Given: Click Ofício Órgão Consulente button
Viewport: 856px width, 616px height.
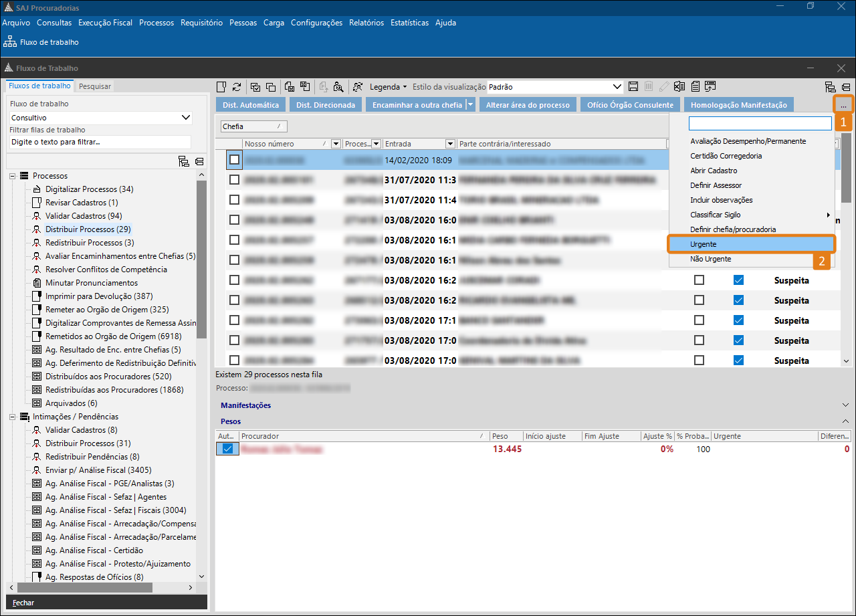Looking at the screenshot, I should point(630,105).
